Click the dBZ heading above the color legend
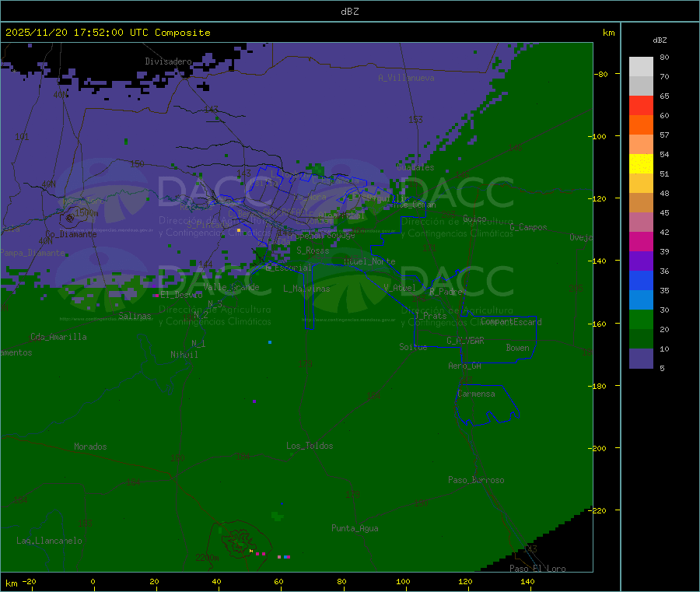Image resolution: width=700 pixels, height=592 pixels. [x=660, y=40]
